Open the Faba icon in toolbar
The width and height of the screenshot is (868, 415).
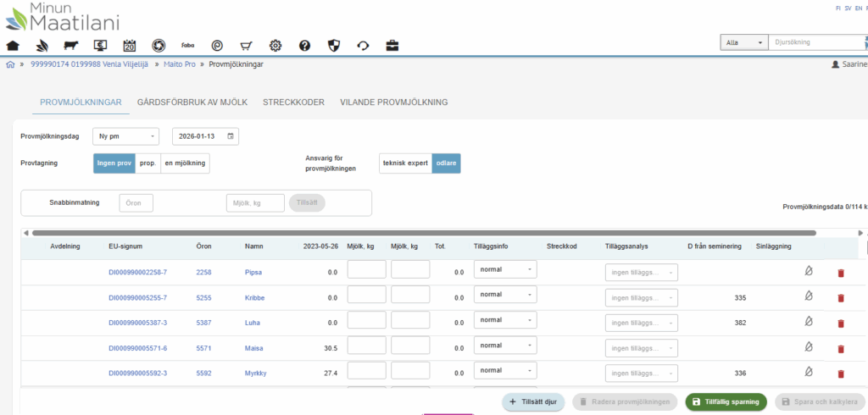[188, 45]
